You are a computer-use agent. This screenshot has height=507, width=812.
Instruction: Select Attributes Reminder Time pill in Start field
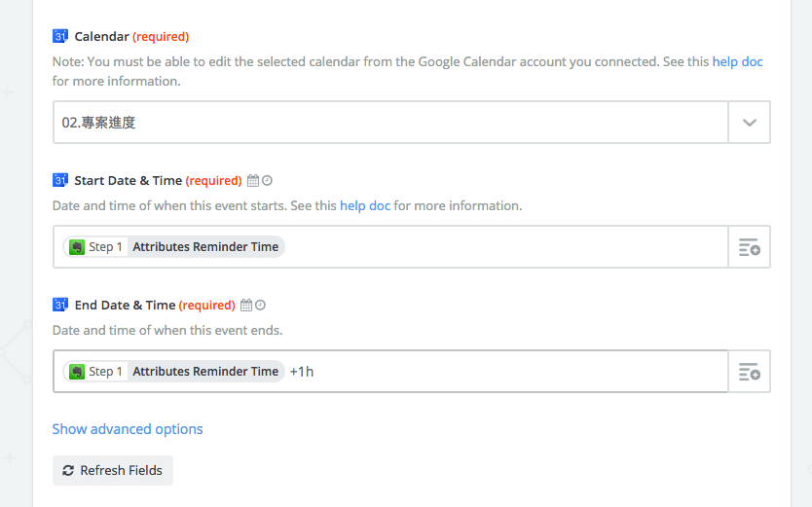(x=205, y=247)
